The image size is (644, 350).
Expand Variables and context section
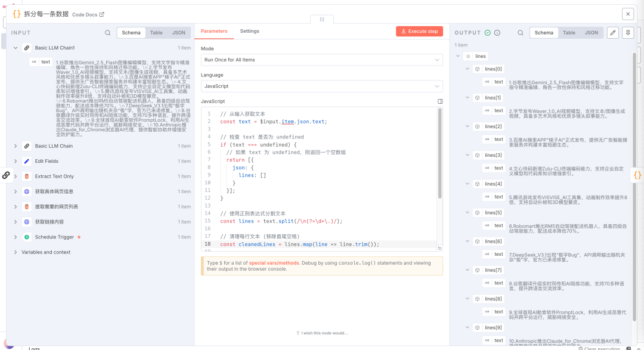(x=16, y=252)
